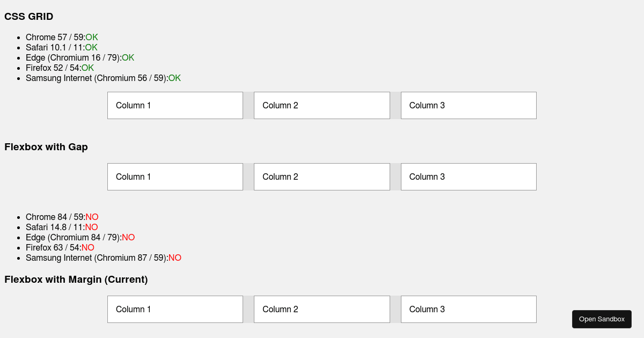Select Column 1 box in CSS Grid
This screenshot has width=644, height=338.
pos(175,105)
